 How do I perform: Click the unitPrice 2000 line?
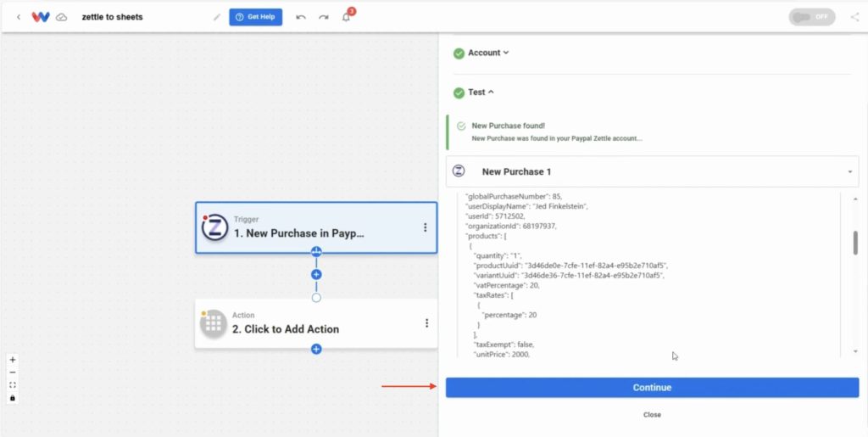pos(501,355)
